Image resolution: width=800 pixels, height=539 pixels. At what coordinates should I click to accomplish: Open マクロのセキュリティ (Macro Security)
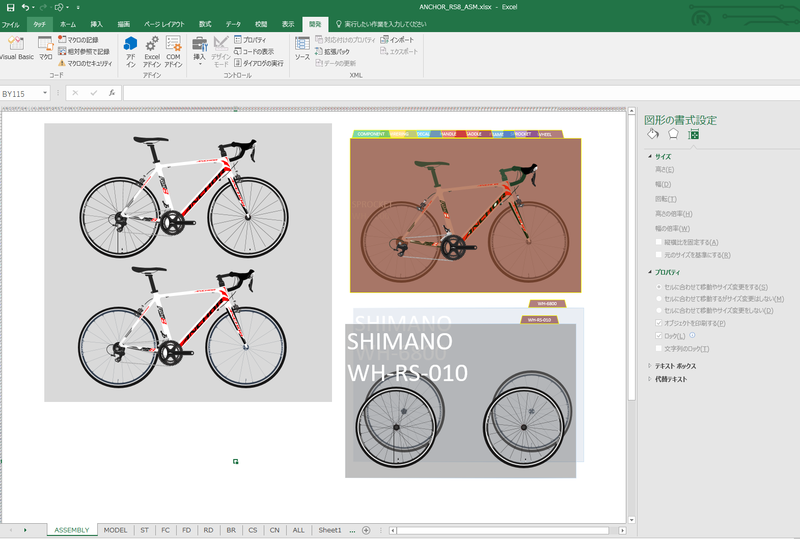tap(85, 63)
